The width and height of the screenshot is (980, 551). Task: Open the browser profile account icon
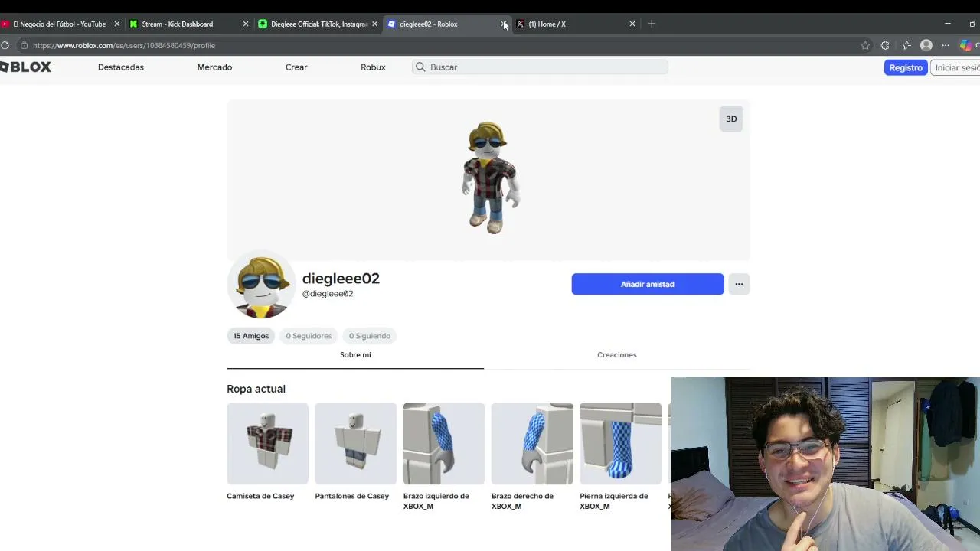coord(926,45)
